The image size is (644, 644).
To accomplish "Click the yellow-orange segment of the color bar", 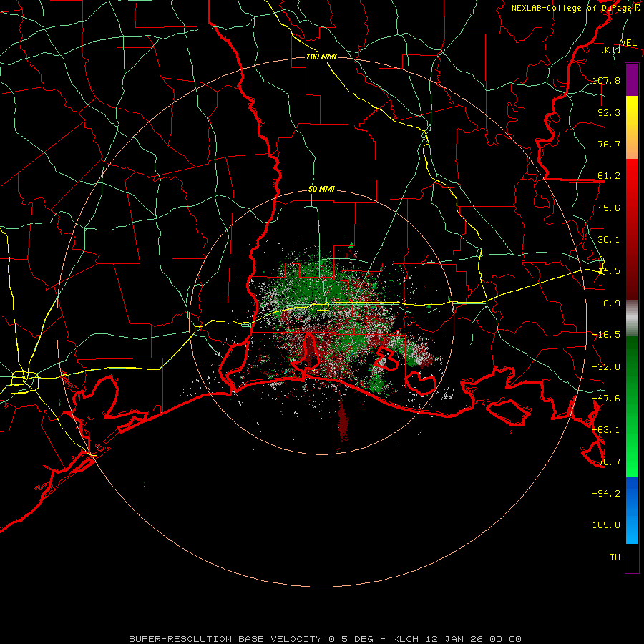I will pyautogui.click(x=632, y=127).
